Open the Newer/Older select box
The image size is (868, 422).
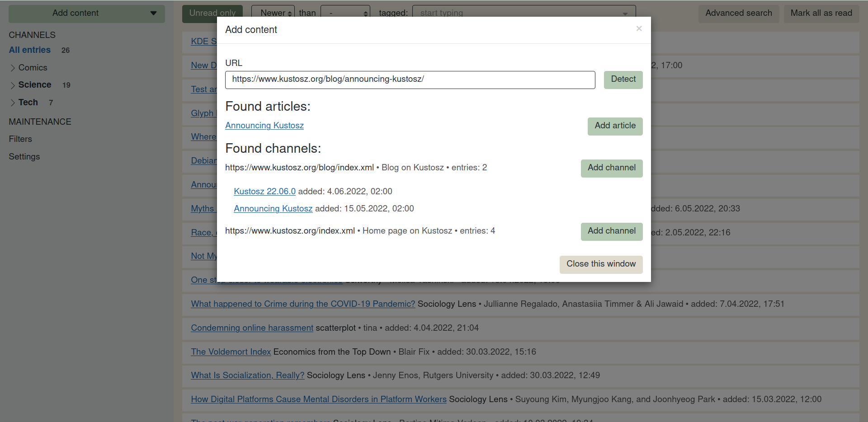point(273,14)
